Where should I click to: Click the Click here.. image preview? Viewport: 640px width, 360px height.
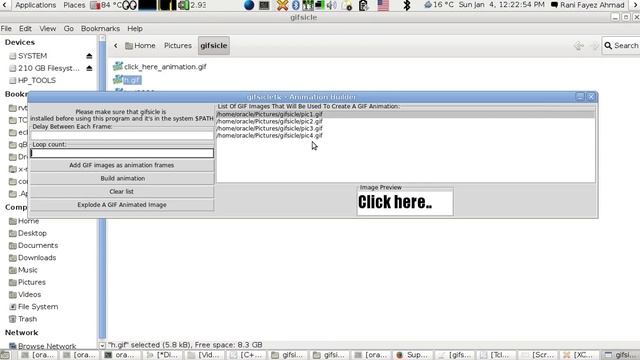pyautogui.click(x=405, y=202)
